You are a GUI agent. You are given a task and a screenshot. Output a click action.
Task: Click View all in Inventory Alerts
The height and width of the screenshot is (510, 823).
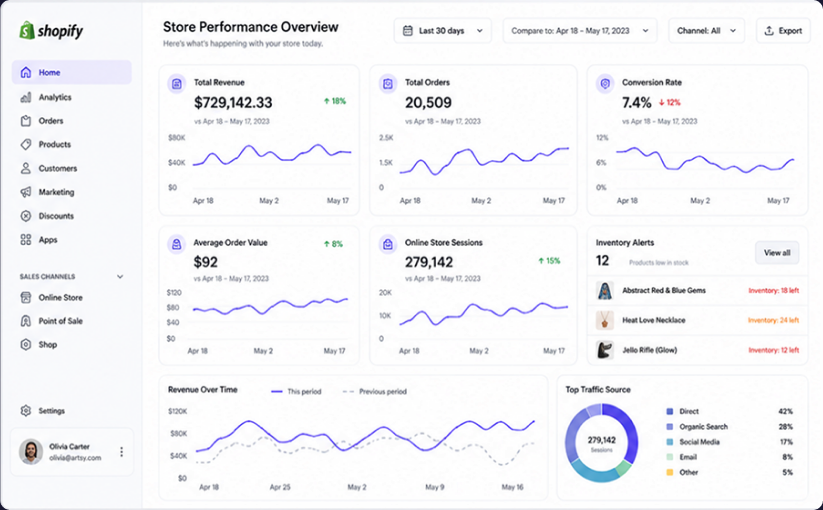tap(777, 253)
